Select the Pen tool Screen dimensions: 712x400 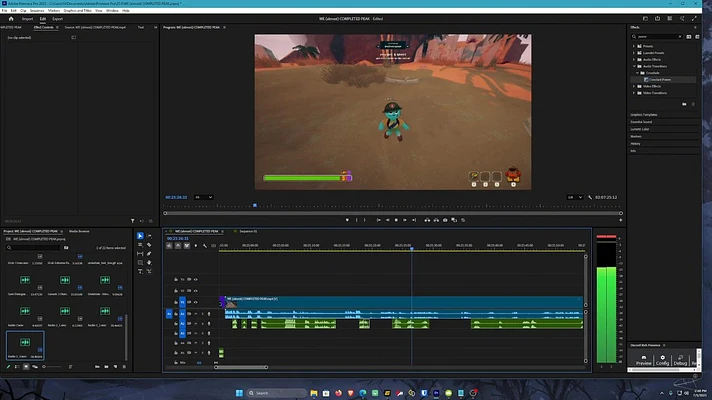point(149,253)
